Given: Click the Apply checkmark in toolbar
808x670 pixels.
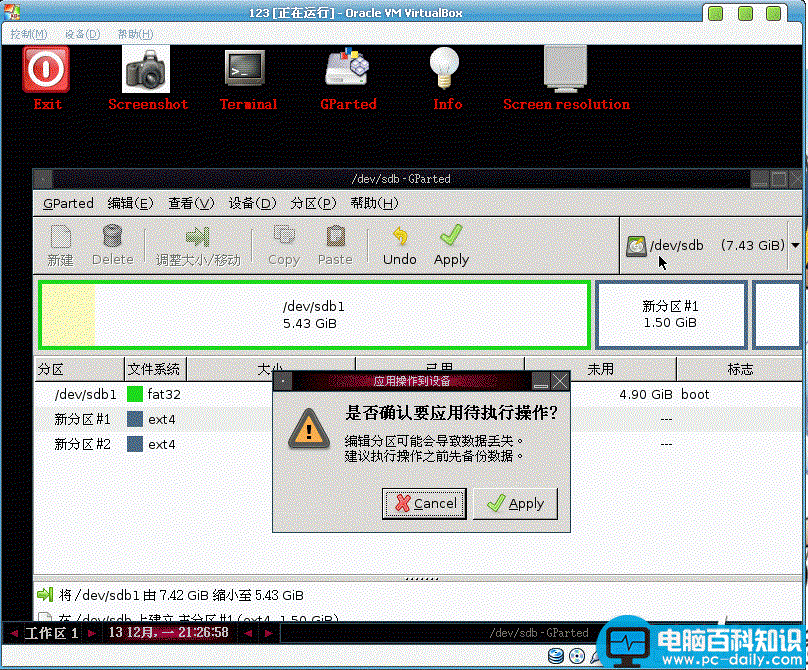Looking at the screenshot, I should coord(451,244).
